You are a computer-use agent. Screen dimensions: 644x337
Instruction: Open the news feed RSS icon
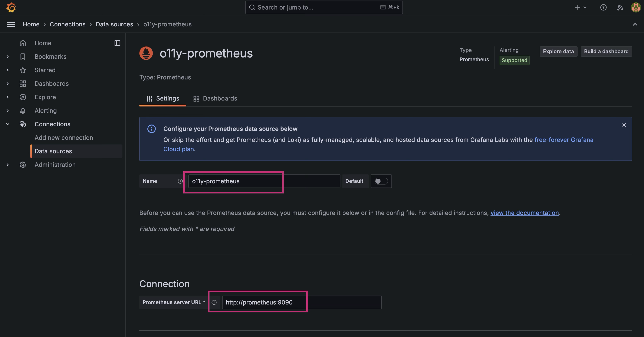coord(620,8)
